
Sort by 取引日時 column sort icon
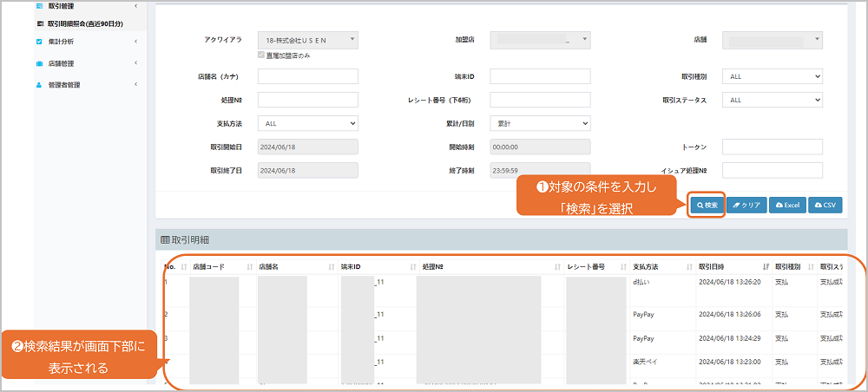tap(765, 266)
